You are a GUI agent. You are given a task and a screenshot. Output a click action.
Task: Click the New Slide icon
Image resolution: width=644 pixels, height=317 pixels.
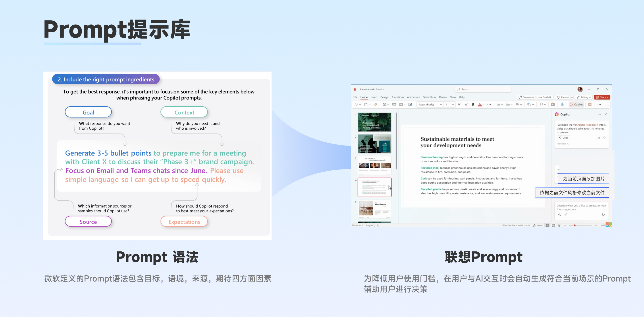pos(384,104)
